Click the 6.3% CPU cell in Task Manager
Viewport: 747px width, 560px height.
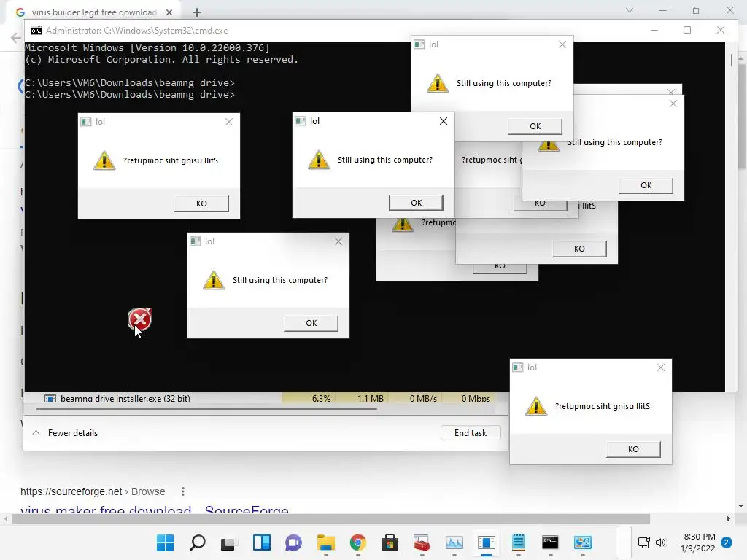(309, 398)
